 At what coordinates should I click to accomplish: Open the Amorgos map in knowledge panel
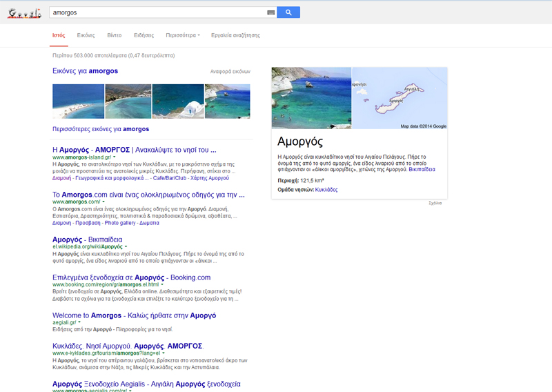pos(400,98)
